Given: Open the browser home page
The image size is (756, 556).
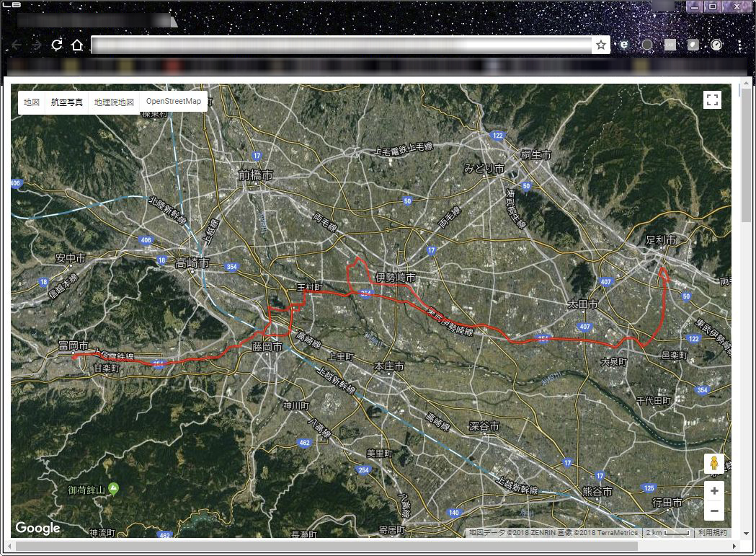Looking at the screenshot, I should point(77,45).
